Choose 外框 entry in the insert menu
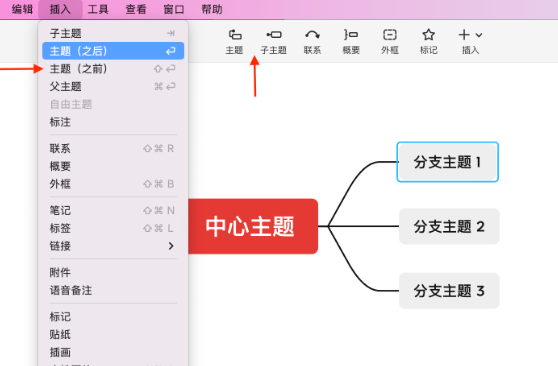The height and width of the screenshot is (366, 558). [x=113, y=184]
